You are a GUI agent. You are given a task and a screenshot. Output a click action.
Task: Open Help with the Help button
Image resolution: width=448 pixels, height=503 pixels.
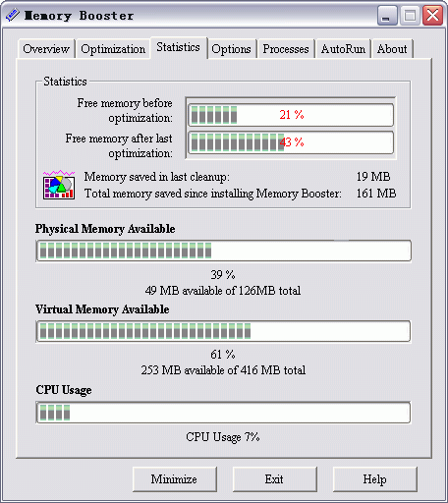(x=374, y=479)
